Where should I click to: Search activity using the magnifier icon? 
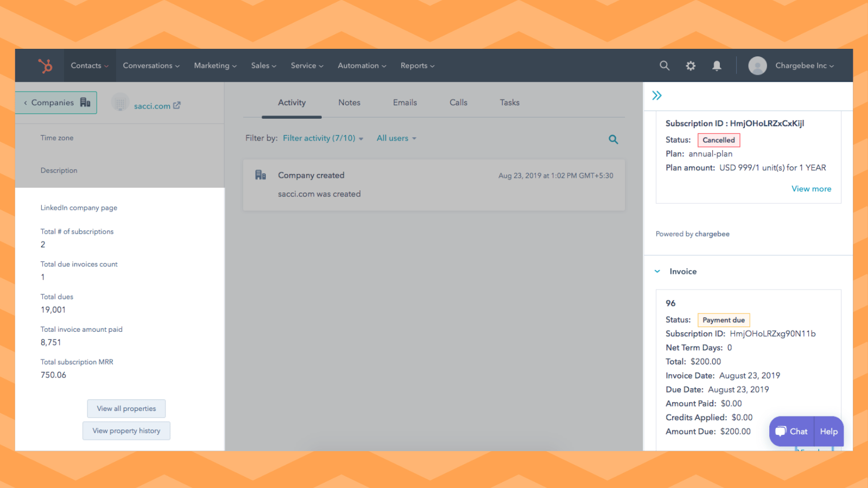point(613,139)
